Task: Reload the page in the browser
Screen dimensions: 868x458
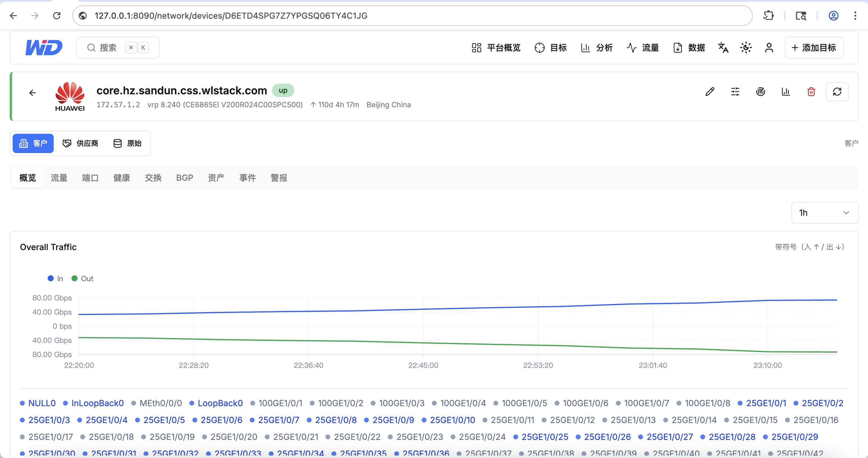Action: tap(57, 16)
